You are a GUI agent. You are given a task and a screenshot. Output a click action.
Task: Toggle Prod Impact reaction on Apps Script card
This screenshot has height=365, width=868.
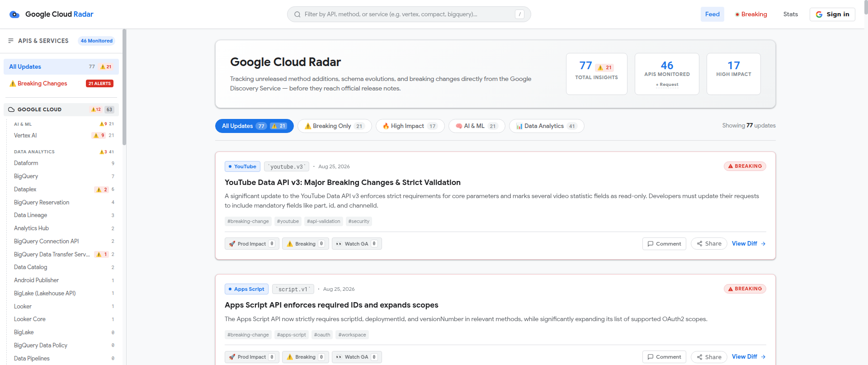(x=252, y=357)
